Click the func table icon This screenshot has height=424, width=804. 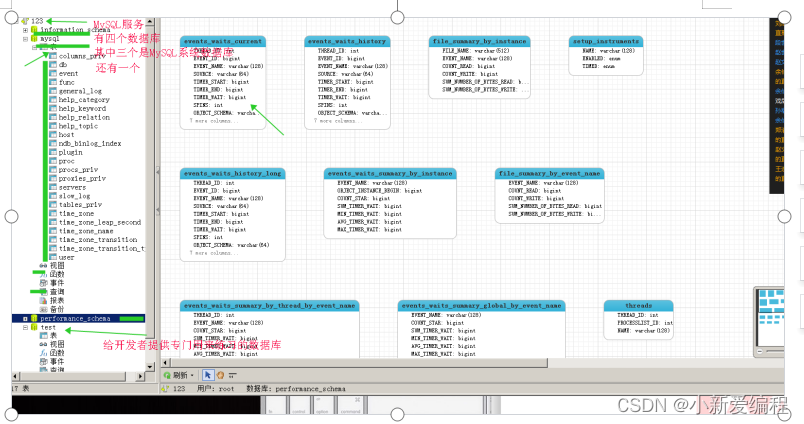[53, 82]
